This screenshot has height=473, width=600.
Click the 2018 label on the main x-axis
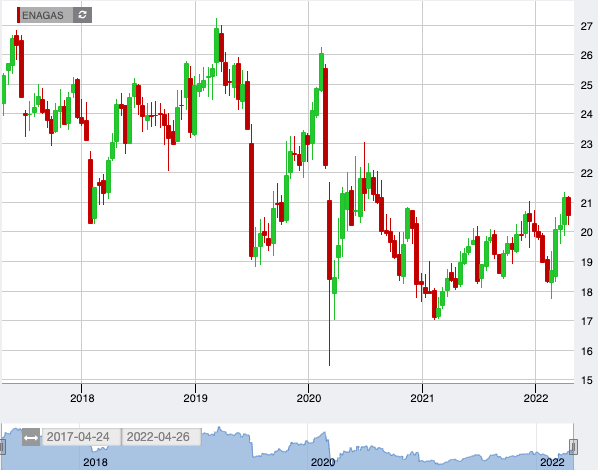(82, 398)
